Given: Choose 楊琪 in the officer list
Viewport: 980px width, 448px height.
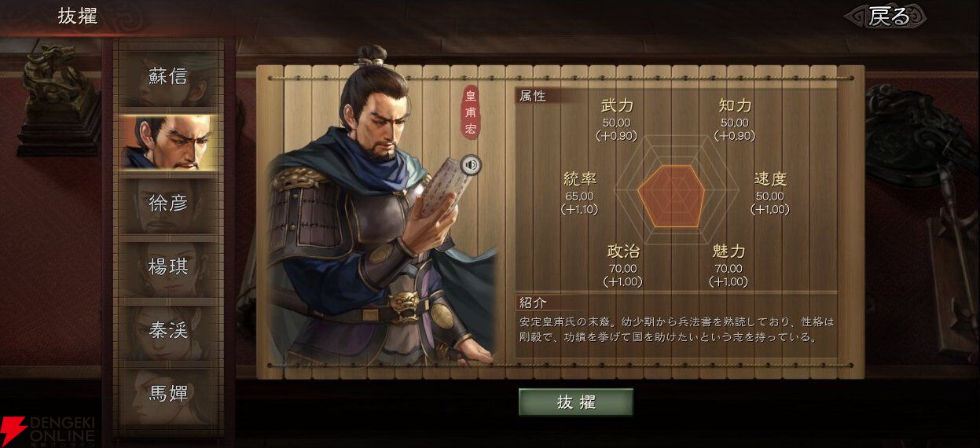Looking at the screenshot, I should tap(168, 267).
